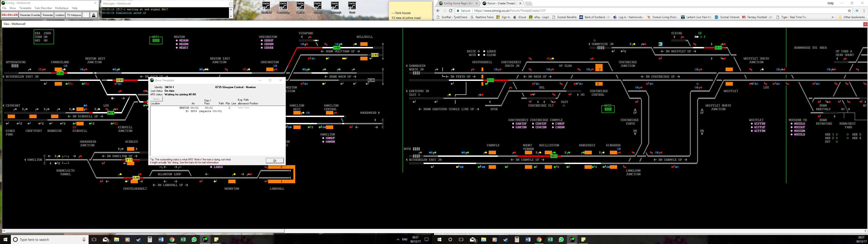Toggle the MOSSLU ARS sub-area
Viewport: 868px width, 244px height.
797,124
